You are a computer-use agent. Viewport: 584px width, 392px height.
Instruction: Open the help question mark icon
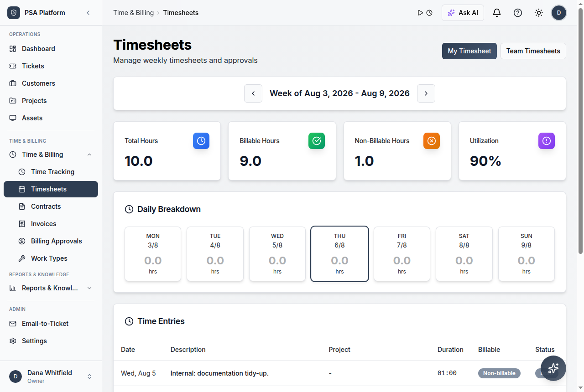pyautogui.click(x=518, y=13)
